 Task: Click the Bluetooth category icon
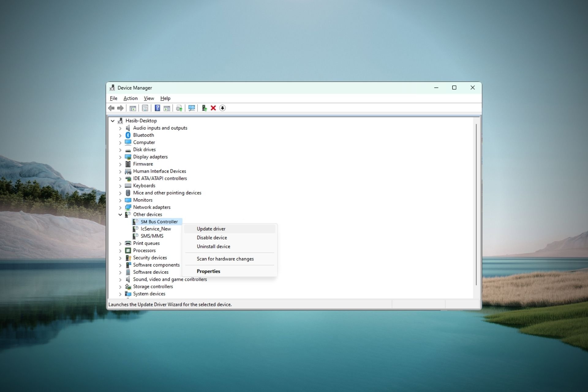pos(128,135)
